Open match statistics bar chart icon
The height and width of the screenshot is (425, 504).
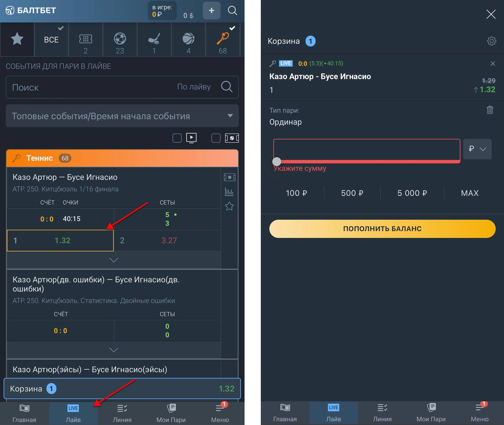[229, 192]
